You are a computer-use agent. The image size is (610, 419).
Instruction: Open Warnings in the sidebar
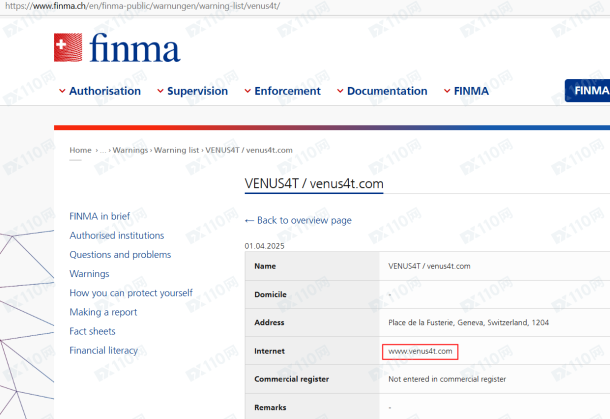(x=89, y=274)
